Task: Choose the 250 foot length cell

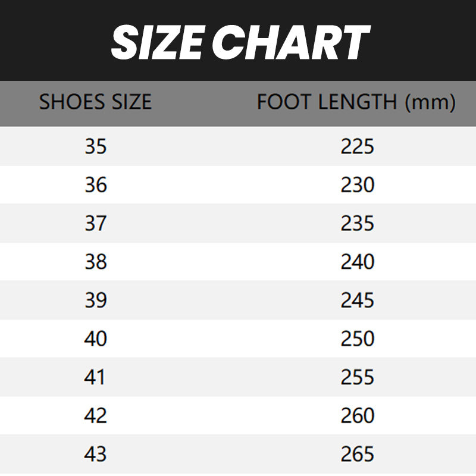Action: (x=357, y=339)
